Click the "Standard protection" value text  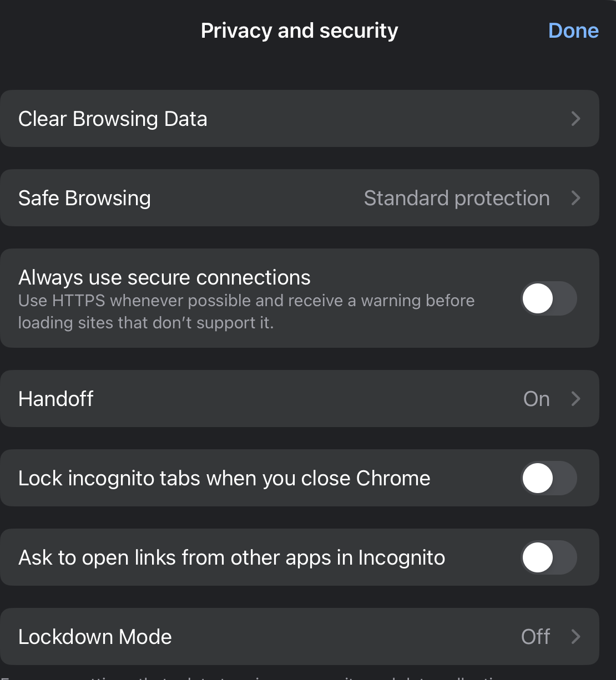tap(456, 198)
